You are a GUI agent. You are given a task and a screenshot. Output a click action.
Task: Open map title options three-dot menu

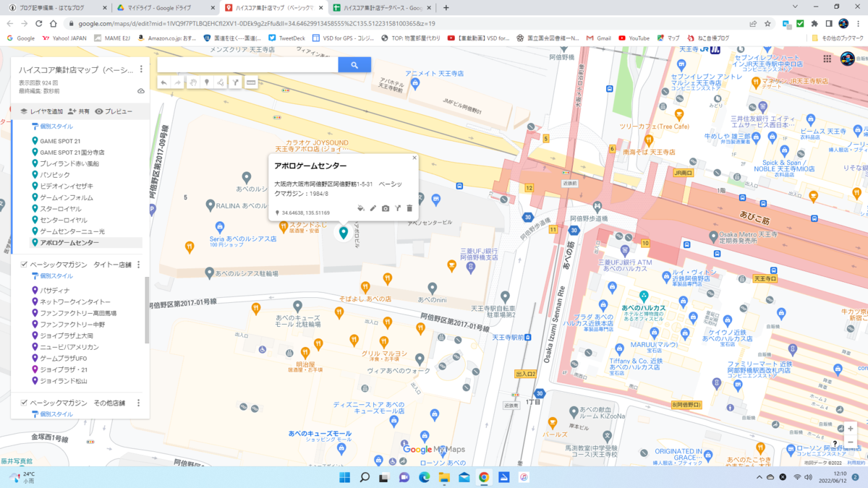coord(141,69)
